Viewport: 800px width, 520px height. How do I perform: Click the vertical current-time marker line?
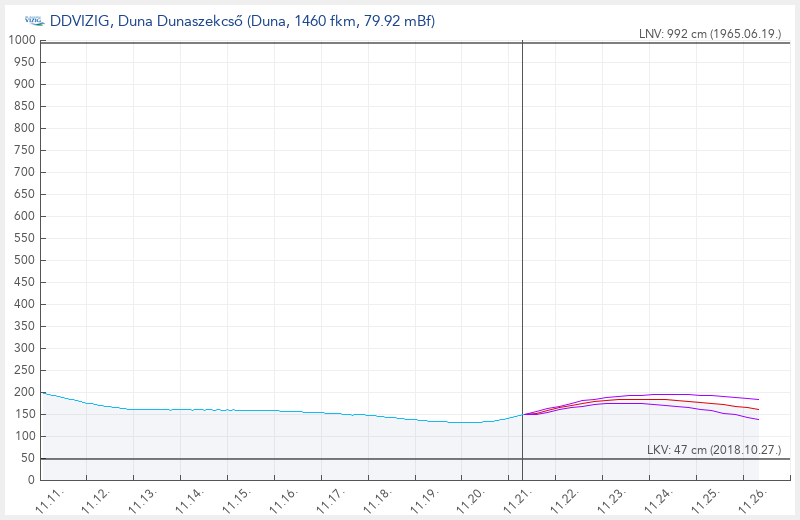point(523,250)
